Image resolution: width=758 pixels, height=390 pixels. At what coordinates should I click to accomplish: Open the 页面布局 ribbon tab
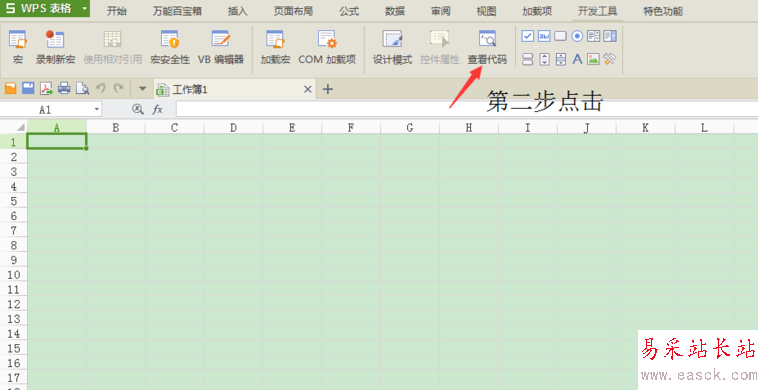(293, 11)
